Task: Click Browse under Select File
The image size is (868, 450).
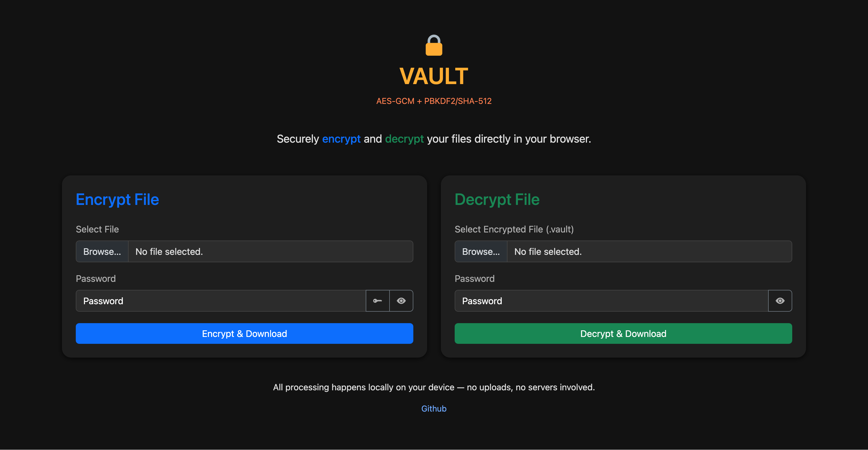Action: coord(102,252)
